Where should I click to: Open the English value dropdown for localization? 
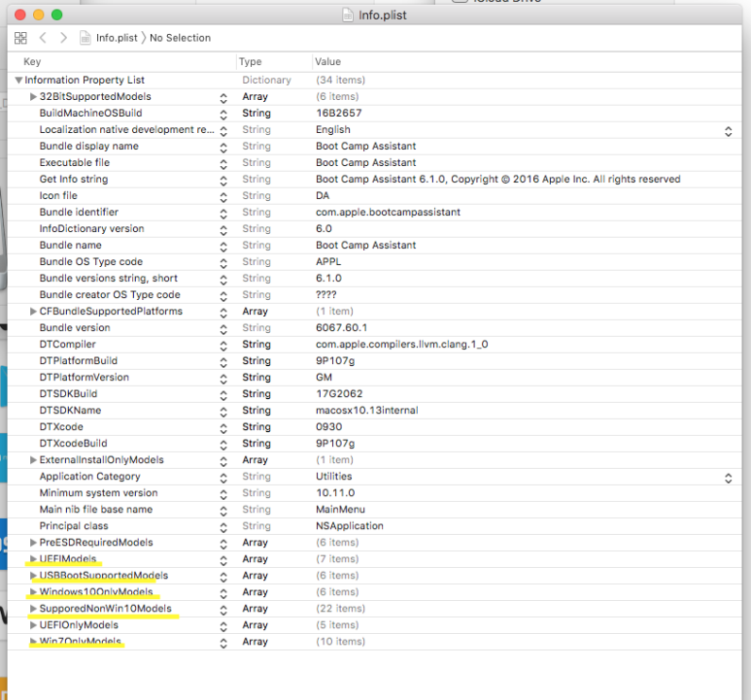(728, 132)
